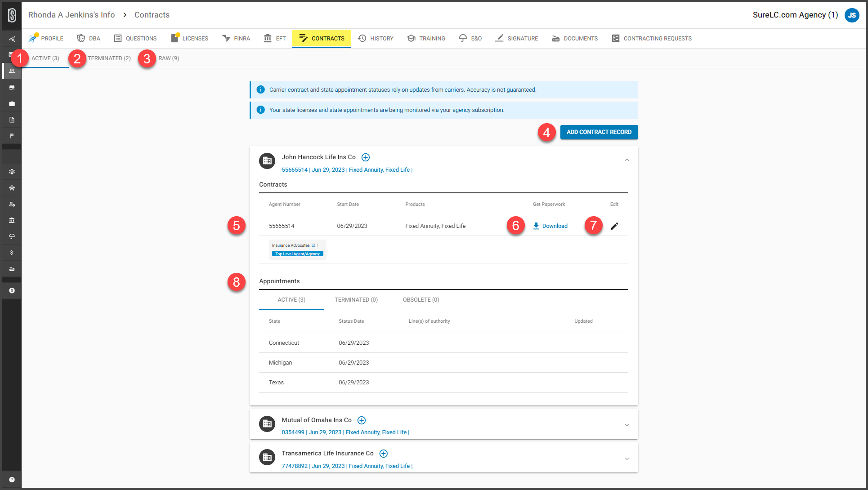This screenshot has height=490, width=868.
Task: Open the PROFILE tab
Action: 46,39
